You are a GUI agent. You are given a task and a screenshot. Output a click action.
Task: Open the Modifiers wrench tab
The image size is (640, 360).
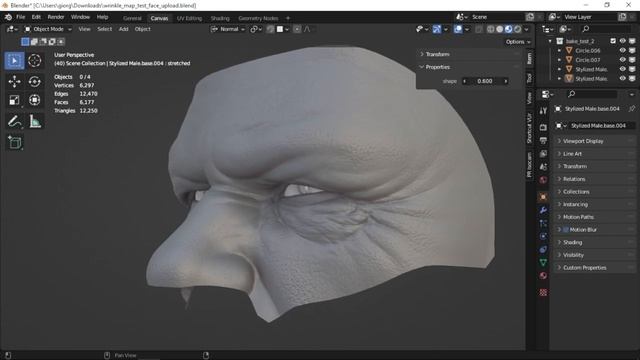coord(543,210)
